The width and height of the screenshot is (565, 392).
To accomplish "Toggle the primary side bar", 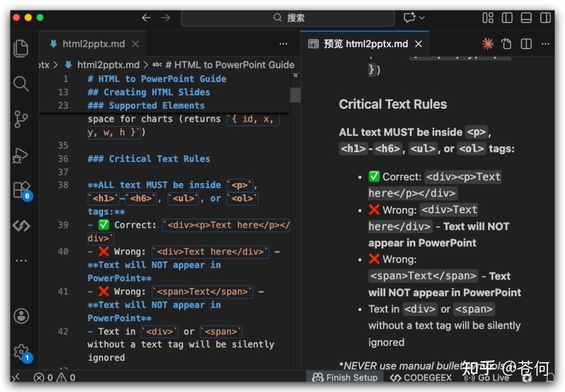I will 507,18.
